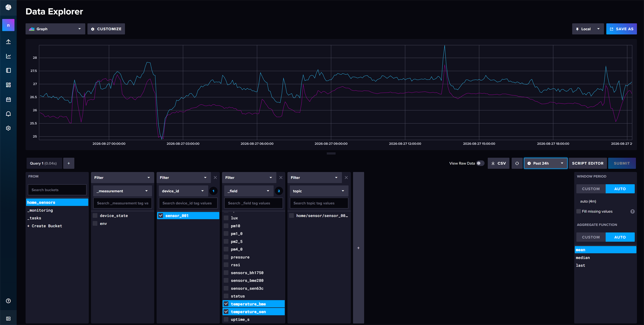Switch Aggregate Function to CUSTOM
This screenshot has width=644, height=325.
[591, 237]
